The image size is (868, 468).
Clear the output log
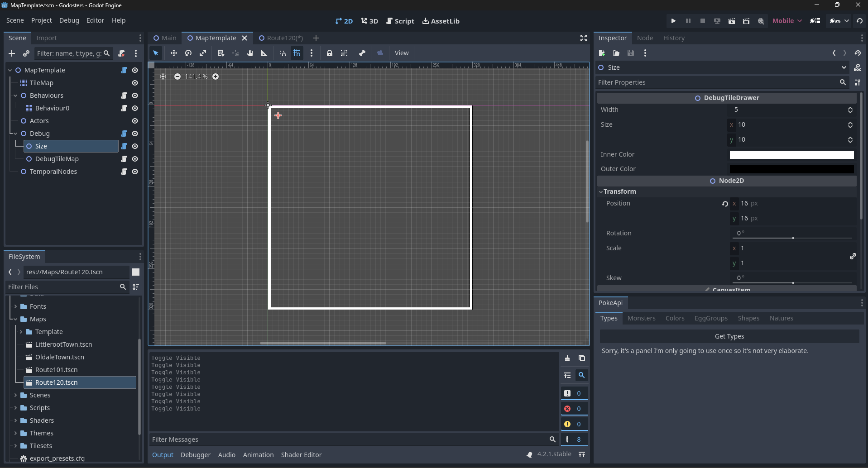click(x=567, y=358)
